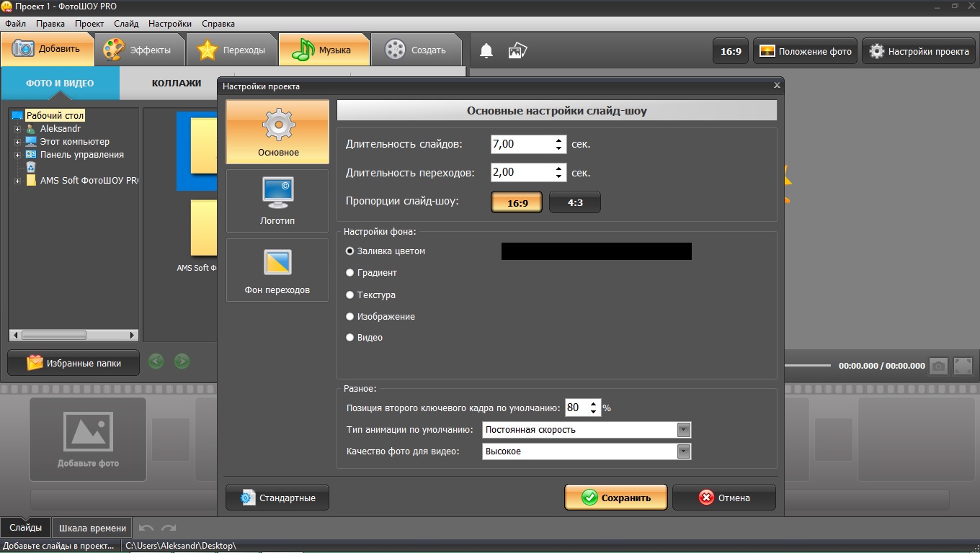The image size is (980, 553).
Task: Open the Слайд menu
Action: click(126, 24)
